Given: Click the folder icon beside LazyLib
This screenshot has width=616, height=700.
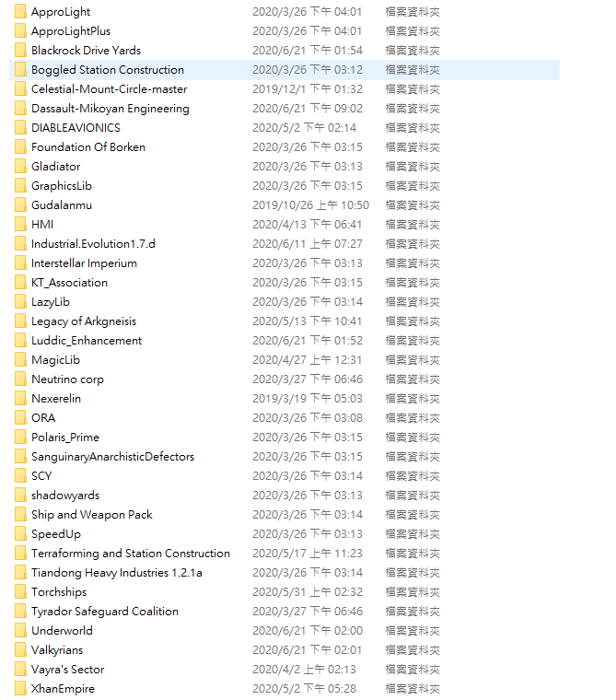Looking at the screenshot, I should [20, 302].
